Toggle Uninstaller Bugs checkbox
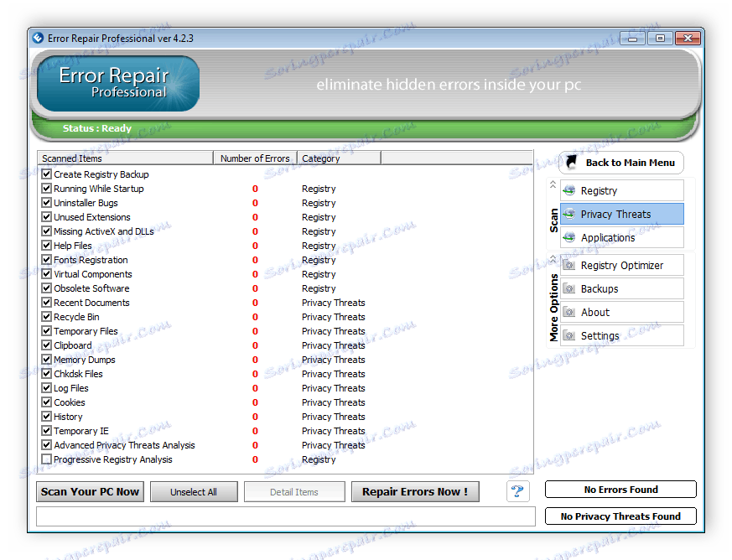This screenshot has width=732, height=560. coord(46,203)
